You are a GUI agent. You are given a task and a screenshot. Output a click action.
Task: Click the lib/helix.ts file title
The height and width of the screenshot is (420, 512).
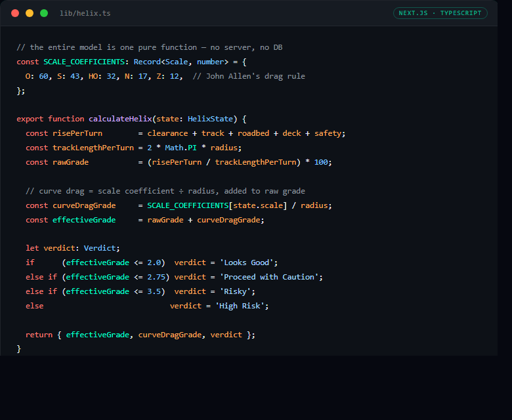[85, 13]
